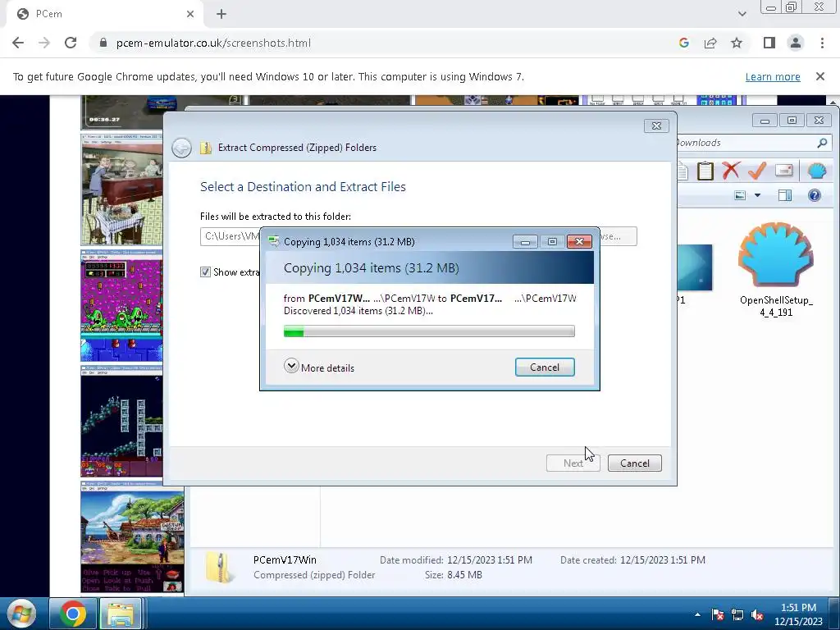Click the site lock icon in the address bar
Viewport: 840px width, 630px height.
tap(103, 43)
